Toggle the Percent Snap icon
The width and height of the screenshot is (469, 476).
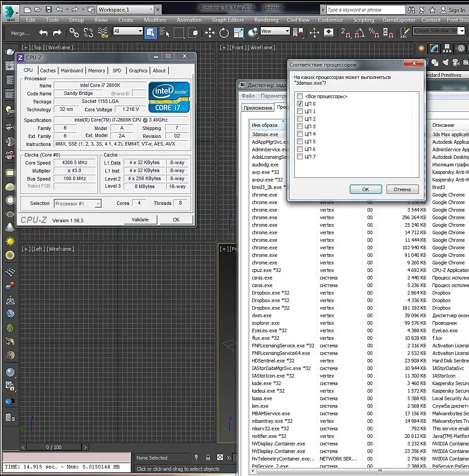coord(373,32)
